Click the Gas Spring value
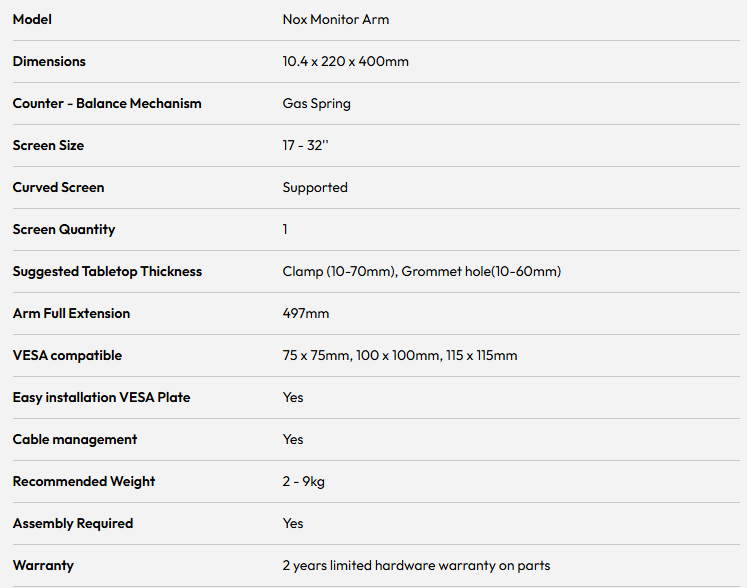 (316, 104)
